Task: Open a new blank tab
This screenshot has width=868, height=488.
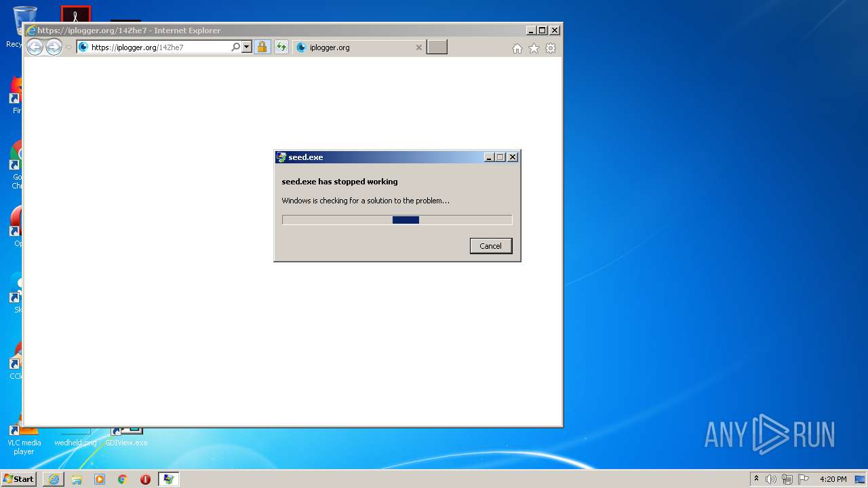Action: tap(437, 47)
